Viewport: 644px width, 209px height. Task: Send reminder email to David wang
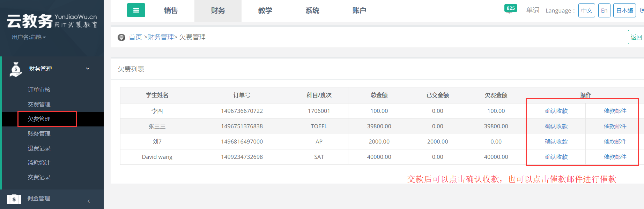click(x=615, y=157)
